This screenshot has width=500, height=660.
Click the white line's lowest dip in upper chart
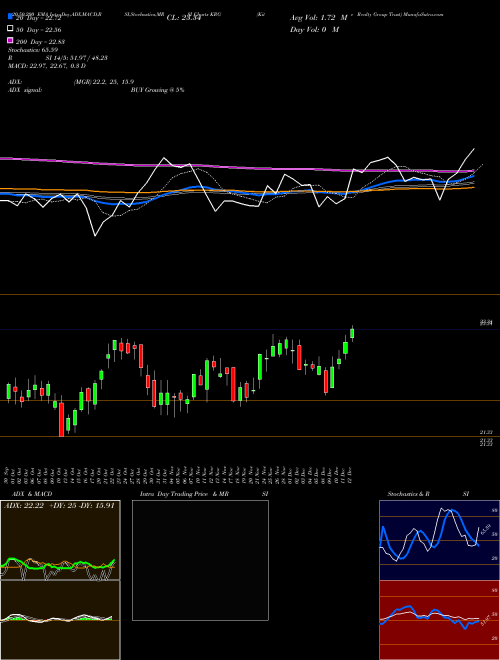point(95,236)
